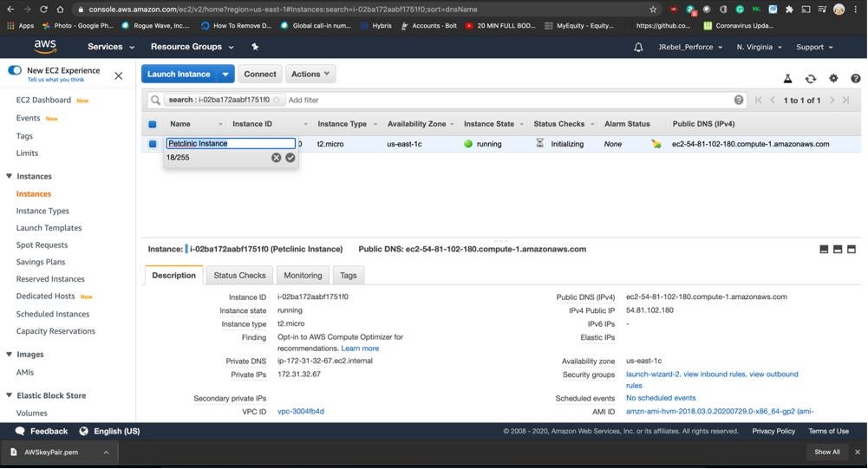Open the pin shortcuts star icon
Screen dimensions: 868x469
tap(255, 47)
